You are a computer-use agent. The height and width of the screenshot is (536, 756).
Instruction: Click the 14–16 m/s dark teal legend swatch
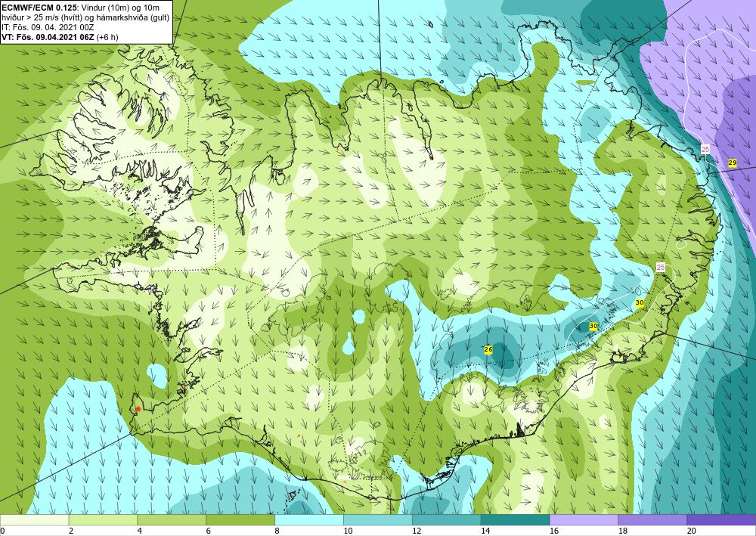coord(516,520)
